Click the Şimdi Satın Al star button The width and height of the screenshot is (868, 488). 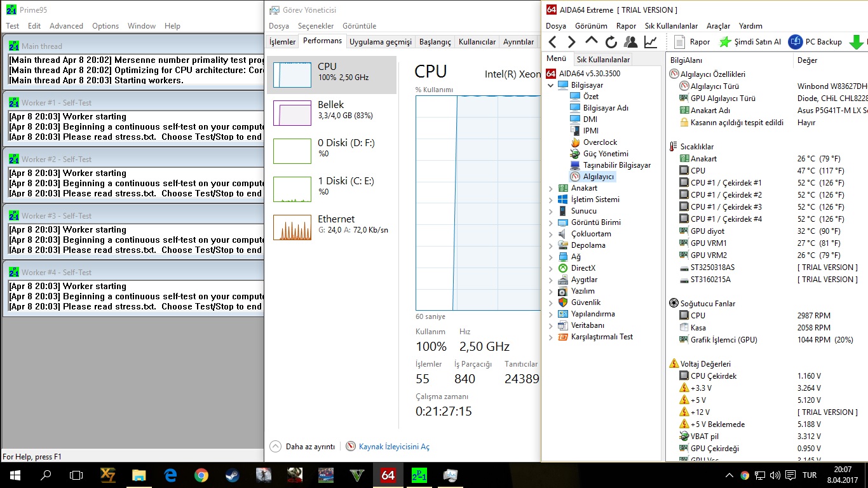(750, 42)
